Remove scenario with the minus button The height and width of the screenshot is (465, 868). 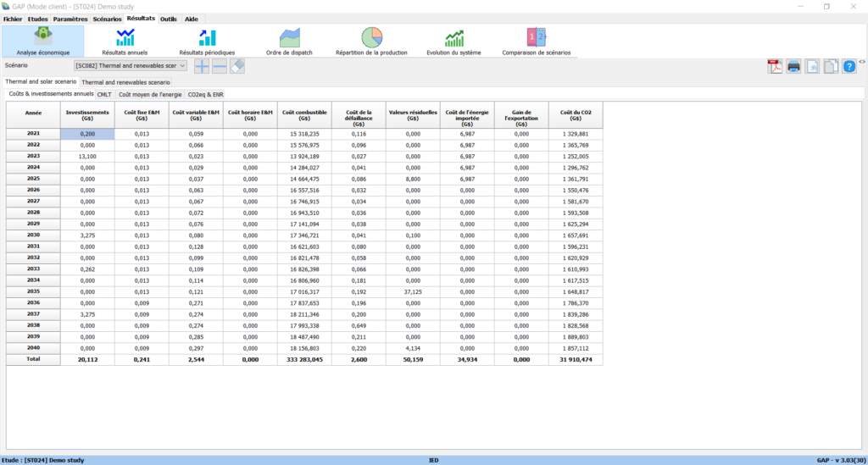point(220,66)
